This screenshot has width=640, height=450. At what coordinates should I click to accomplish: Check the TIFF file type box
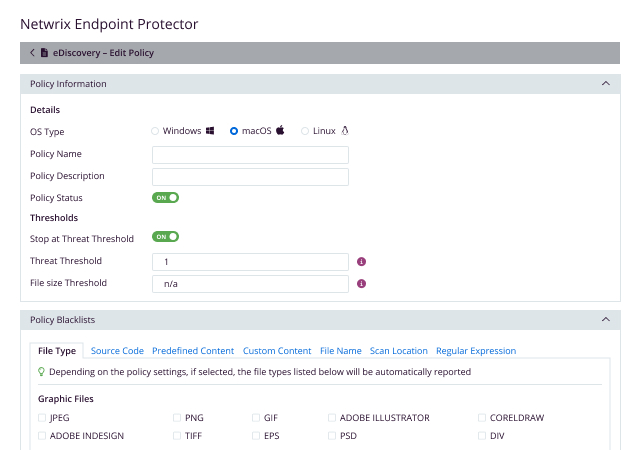(177, 436)
